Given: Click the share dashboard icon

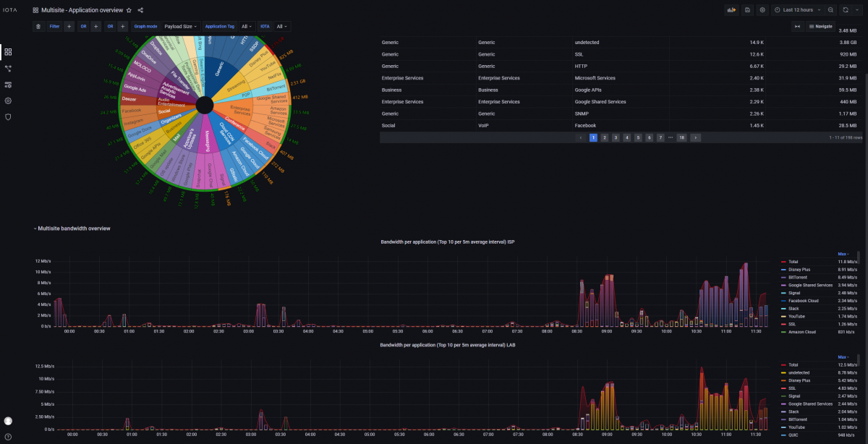Looking at the screenshot, I should 140,10.
